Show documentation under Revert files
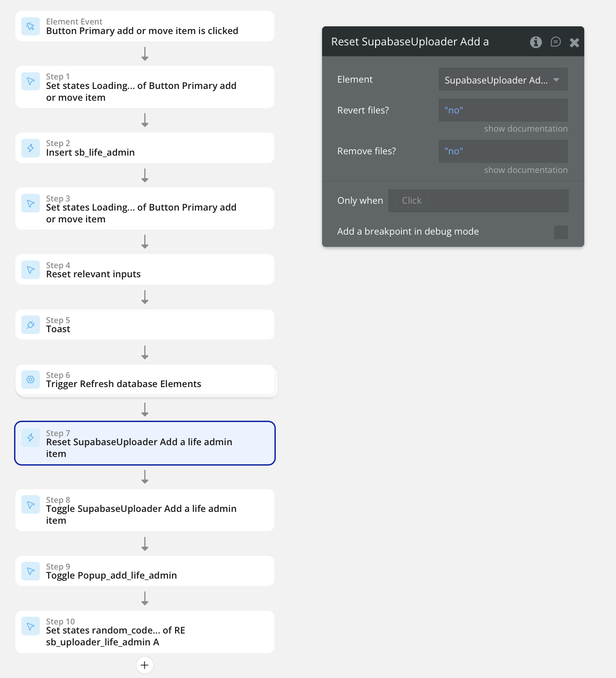The image size is (616, 678). 526,129
